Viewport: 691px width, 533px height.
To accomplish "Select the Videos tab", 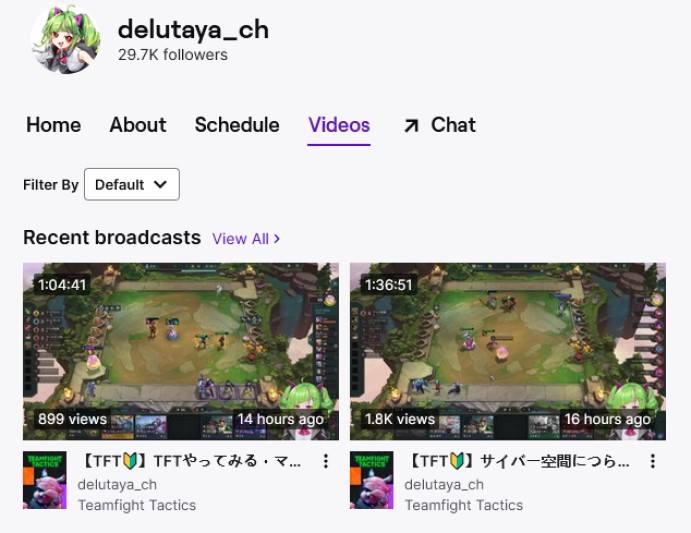I will point(339,125).
